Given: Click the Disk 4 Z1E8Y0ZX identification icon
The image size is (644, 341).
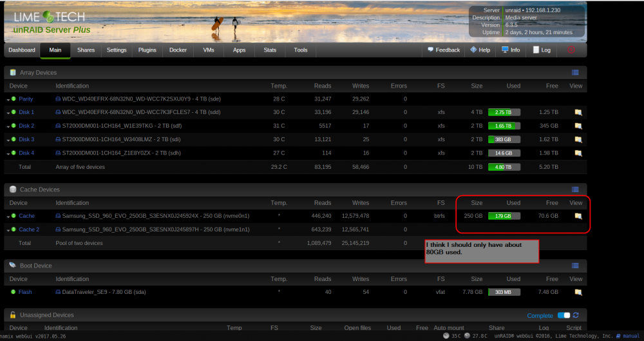Looking at the screenshot, I should pyautogui.click(x=58, y=153).
